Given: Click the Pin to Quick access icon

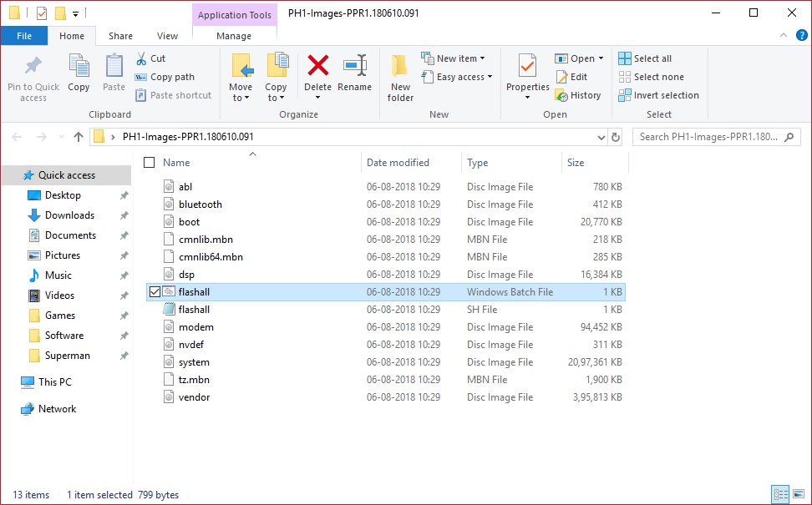Looking at the screenshot, I should [x=33, y=65].
